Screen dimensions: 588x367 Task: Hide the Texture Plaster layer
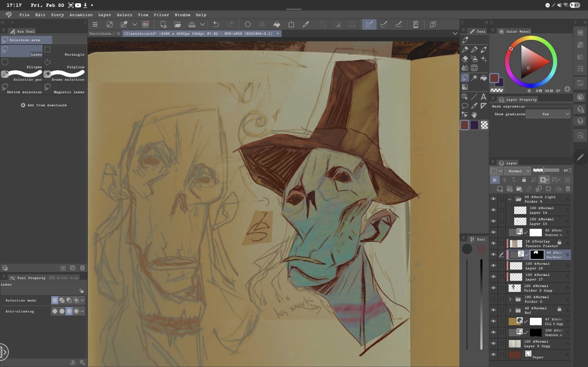(x=493, y=243)
